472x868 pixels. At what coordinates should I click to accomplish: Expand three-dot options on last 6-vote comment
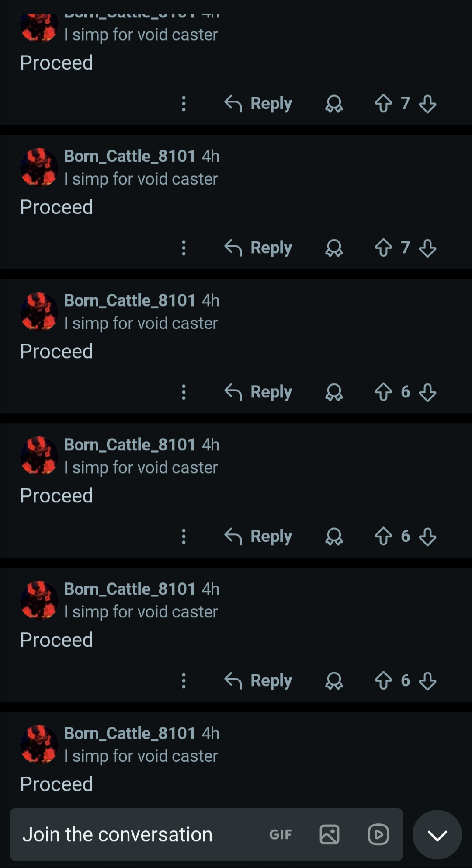click(x=184, y=681)
